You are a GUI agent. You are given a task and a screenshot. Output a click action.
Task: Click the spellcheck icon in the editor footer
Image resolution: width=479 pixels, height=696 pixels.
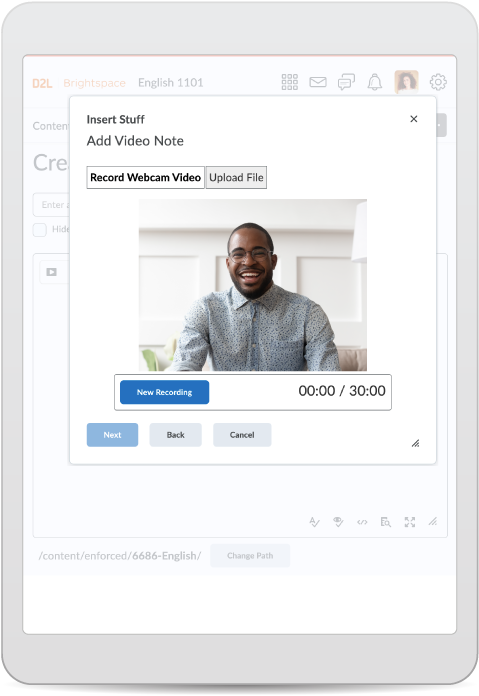pos(314,522)
